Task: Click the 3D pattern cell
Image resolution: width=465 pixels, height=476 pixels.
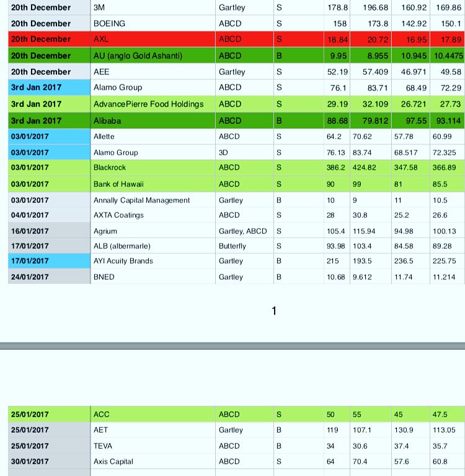Action: pos(244,152)
